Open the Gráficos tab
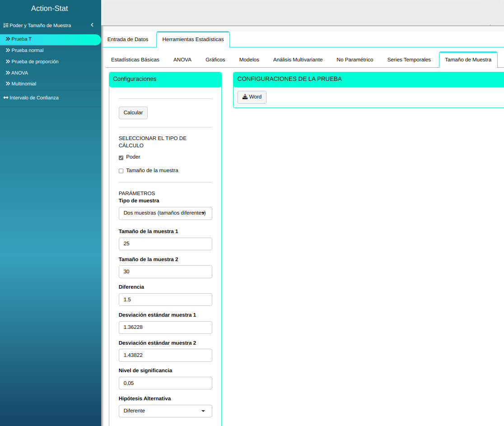The image size is (504, 426). click(215, 60)
